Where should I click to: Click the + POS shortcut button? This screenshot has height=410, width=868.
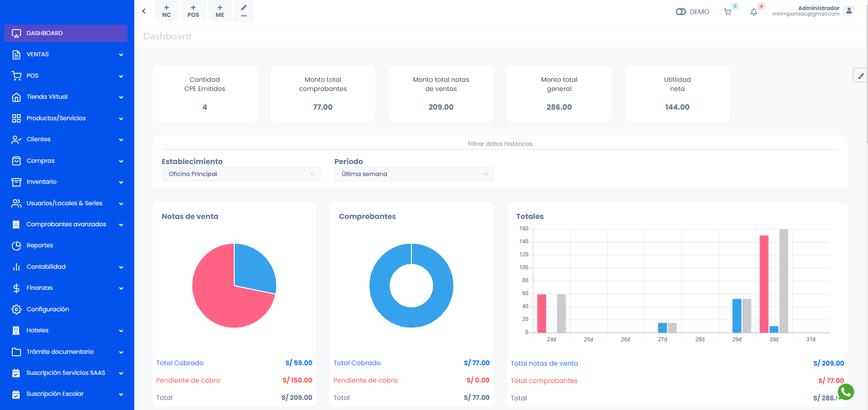[193, 11]
